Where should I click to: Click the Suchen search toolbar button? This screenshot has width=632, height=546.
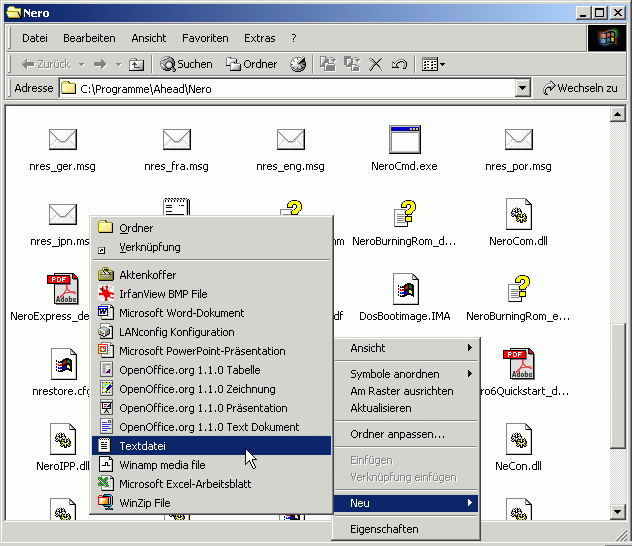point(186,64)
